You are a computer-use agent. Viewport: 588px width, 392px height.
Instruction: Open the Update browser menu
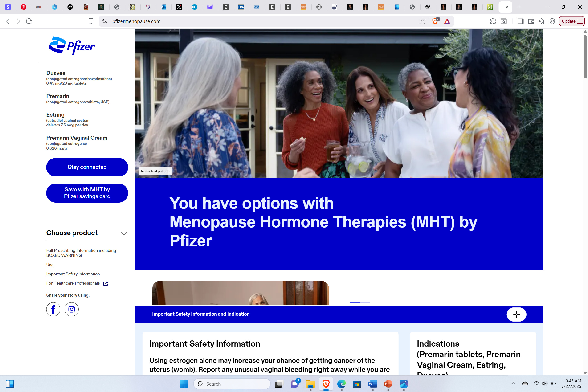(x=572, y=21)
